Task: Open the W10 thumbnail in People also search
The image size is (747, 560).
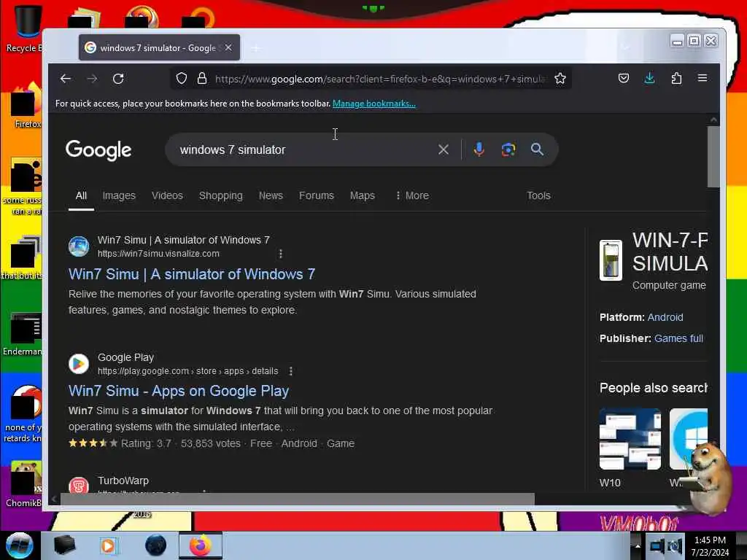Action: click(x=630, y=439)
